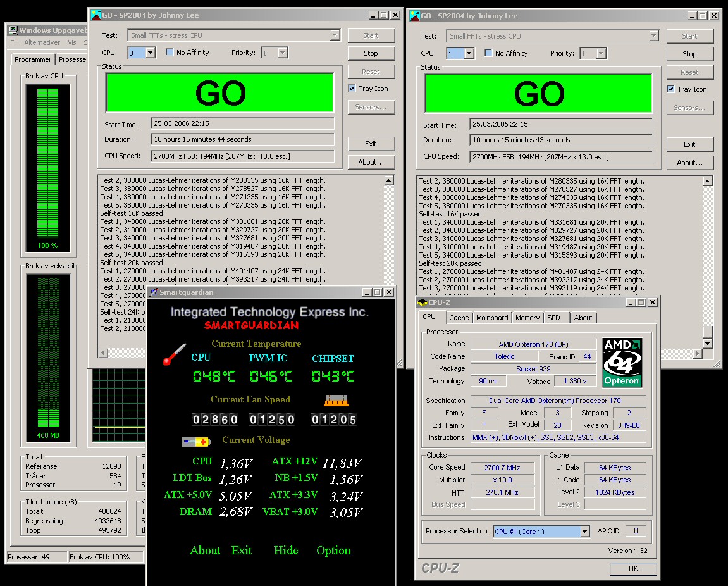Uncheck Tray Icon in left SP2004 window
728x586 pixels.
(352, 89)
